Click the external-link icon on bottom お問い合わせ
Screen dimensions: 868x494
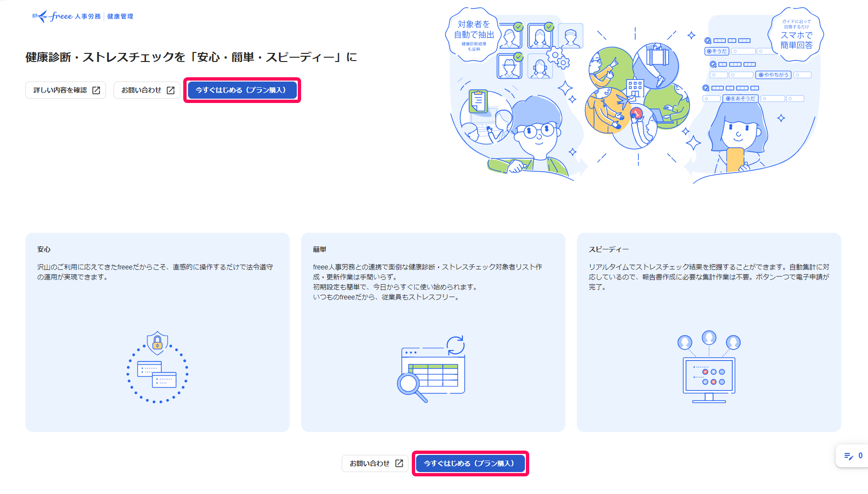tap(399, 463)
